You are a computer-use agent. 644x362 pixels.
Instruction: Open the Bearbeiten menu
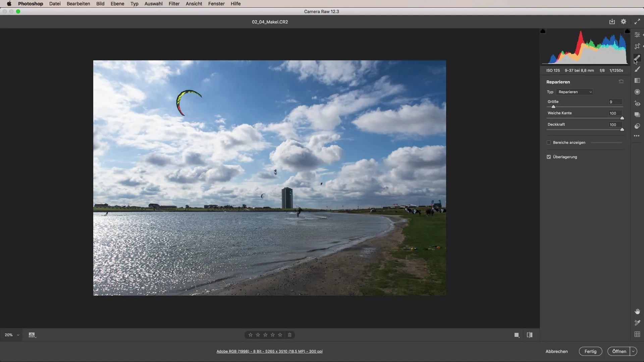[x=78, y=4]
